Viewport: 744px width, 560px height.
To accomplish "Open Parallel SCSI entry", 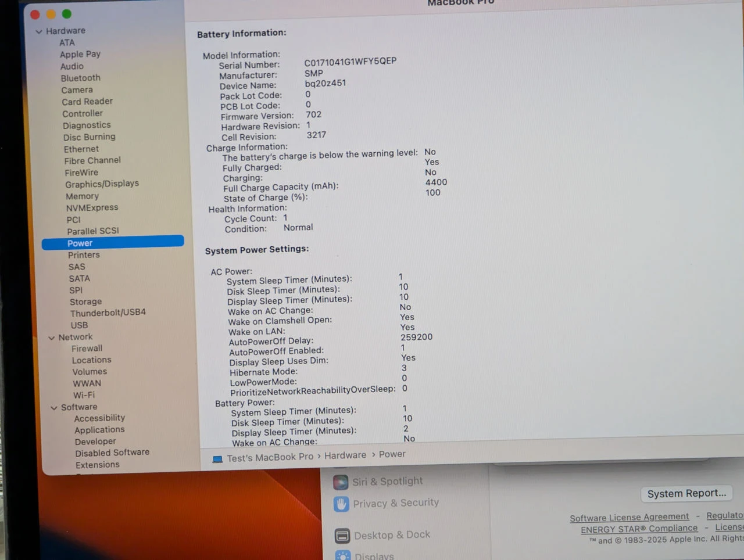I will (x=93, y=231).
